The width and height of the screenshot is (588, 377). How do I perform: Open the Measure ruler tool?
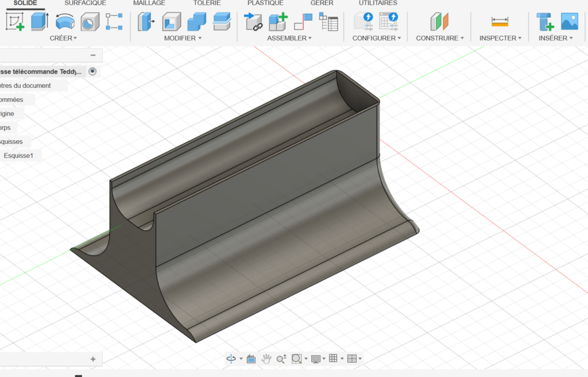(500, 22)
